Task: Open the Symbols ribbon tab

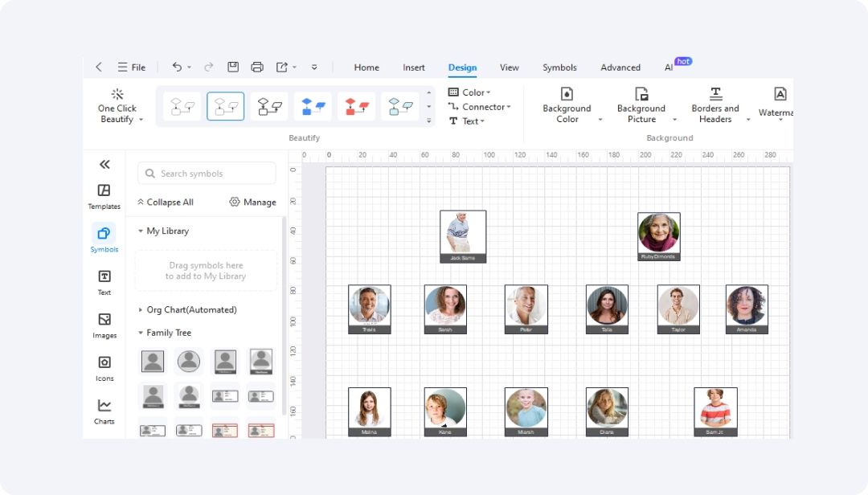Action: (x=559, y=67)
